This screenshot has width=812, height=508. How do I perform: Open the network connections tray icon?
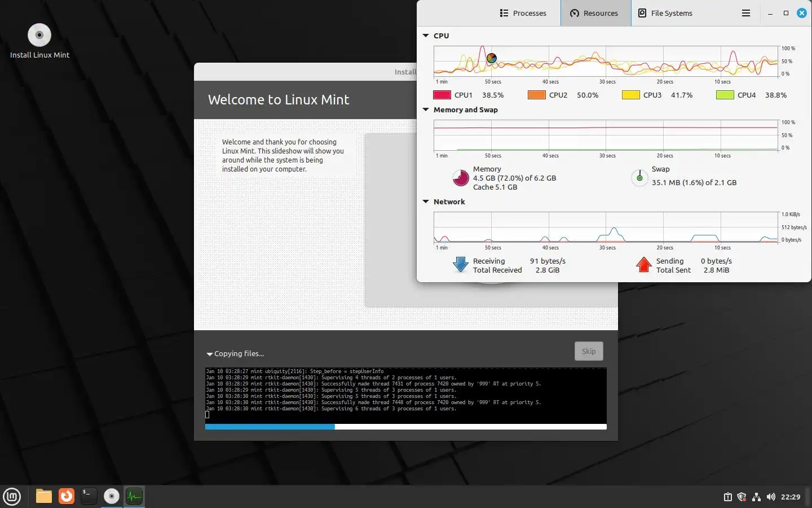click(756, 497)
